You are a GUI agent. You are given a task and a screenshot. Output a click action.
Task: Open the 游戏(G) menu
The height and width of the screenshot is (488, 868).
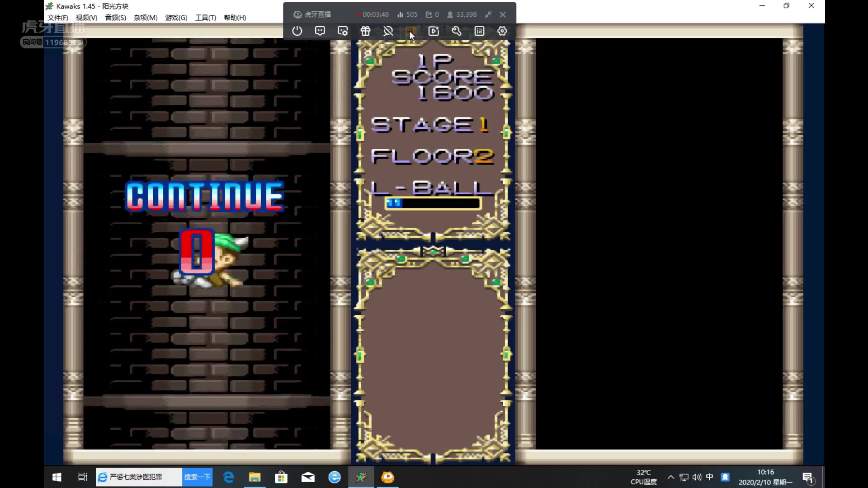(x=176, y=18)
